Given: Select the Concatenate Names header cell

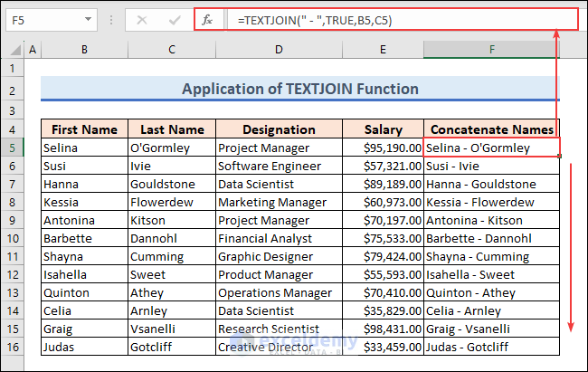Looking at the screenshot, I should pos(491,129).
